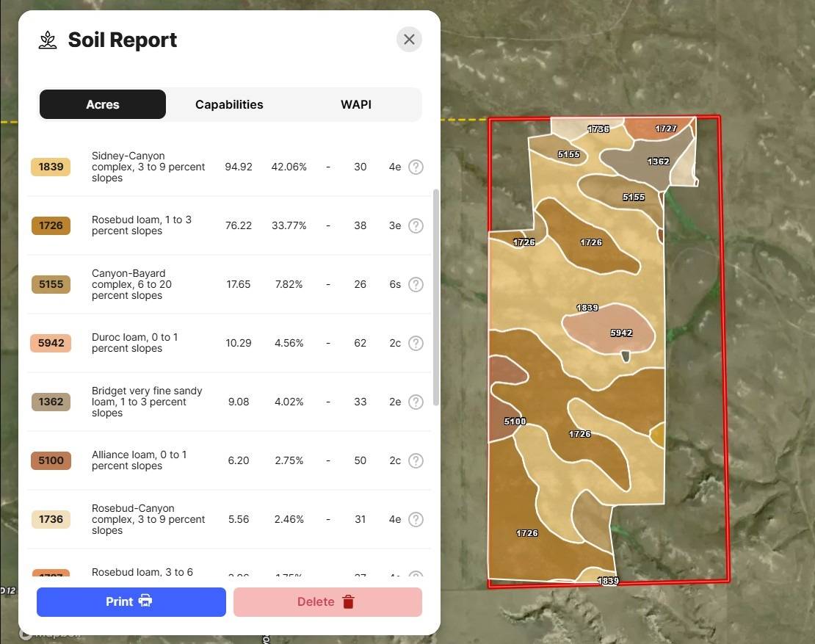Switch to the Capabilities tab

click(x=229, y=104)
